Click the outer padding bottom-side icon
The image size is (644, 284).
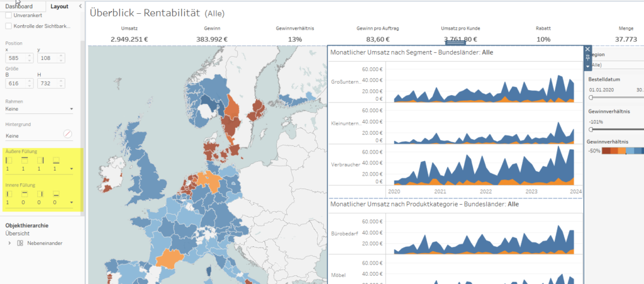tap(55, 159)
